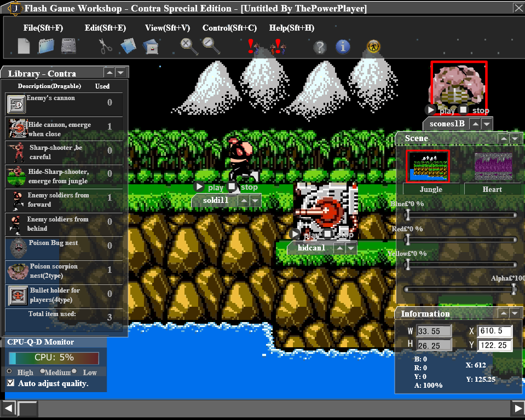525x420 pixels.
Task: Play the hidcan1 cannon animation
Action: (295, 234)
